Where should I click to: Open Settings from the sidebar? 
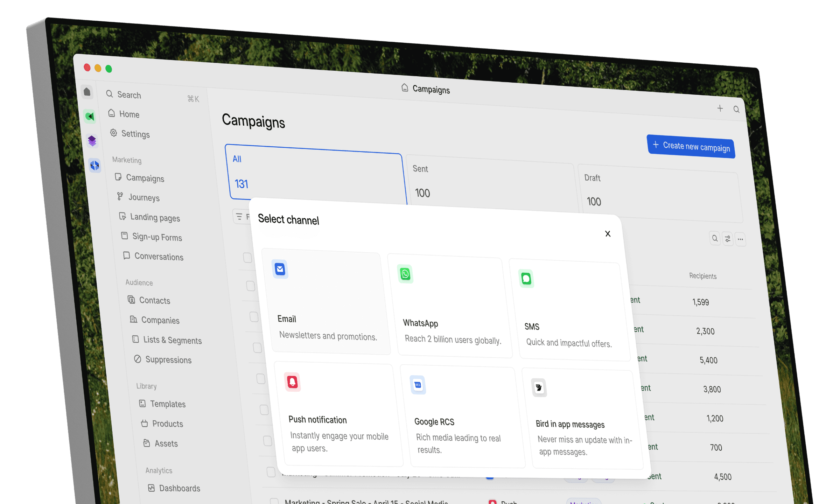(x=130, y=133)
